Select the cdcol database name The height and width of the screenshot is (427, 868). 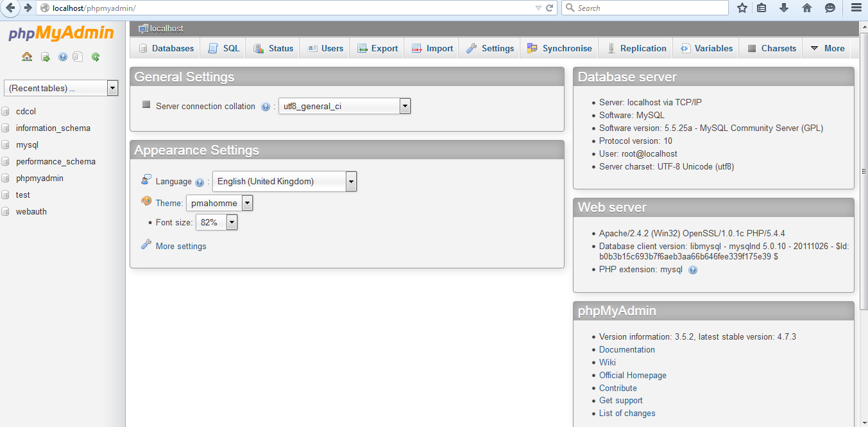point(26,111)
